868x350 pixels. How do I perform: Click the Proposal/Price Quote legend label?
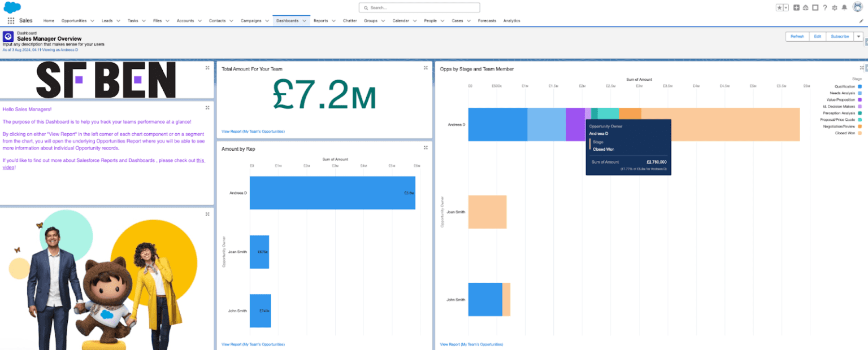(x=837, y=120)
